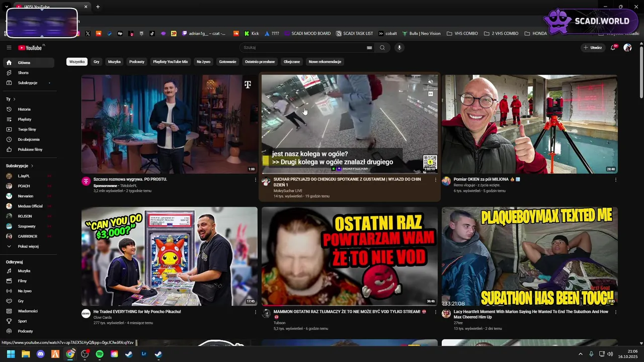
Task: Expand Pokaż więcej subscriptions
Action: 28,246
